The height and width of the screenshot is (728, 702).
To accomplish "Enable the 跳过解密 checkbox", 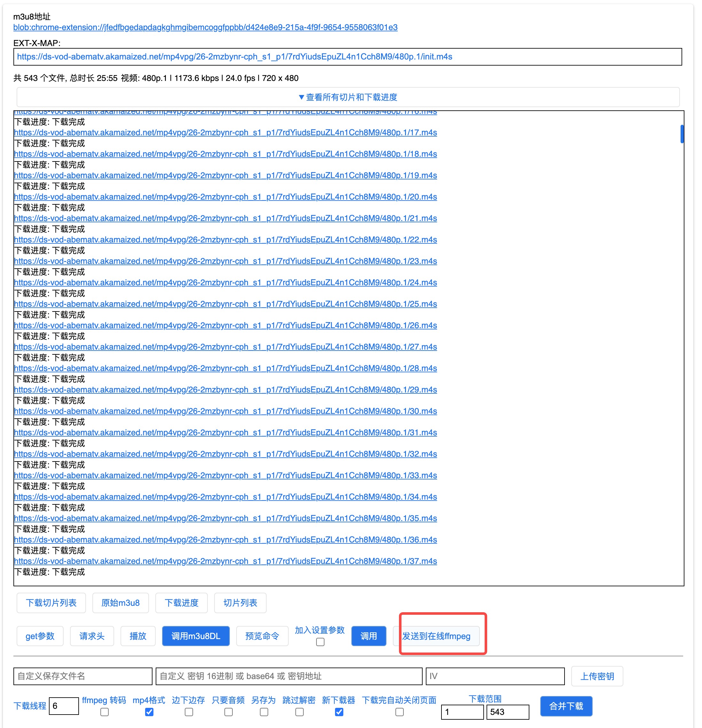I will pos(300,712).
